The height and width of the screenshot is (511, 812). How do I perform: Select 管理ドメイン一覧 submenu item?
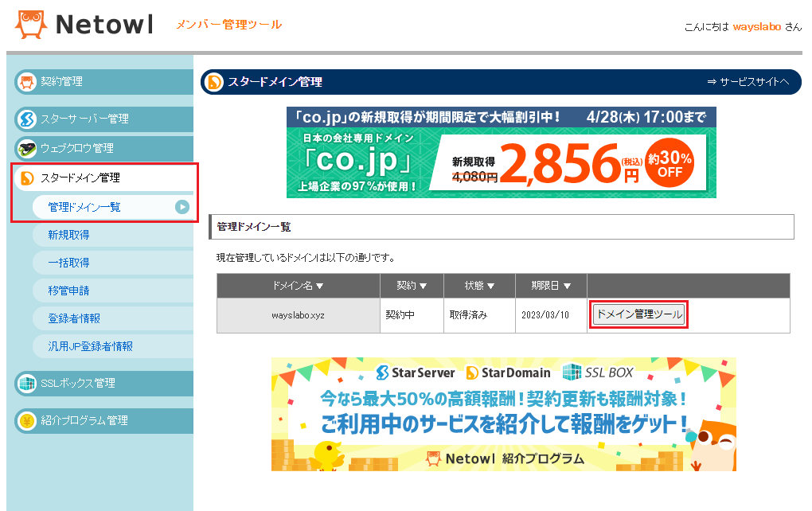tap(113, 207)
